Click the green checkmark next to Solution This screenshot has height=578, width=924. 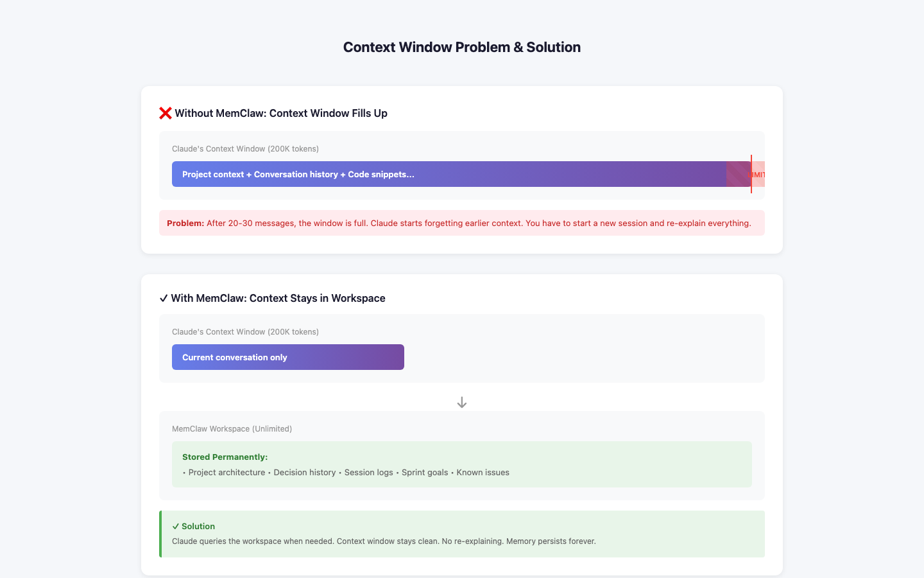click(175, 527)
